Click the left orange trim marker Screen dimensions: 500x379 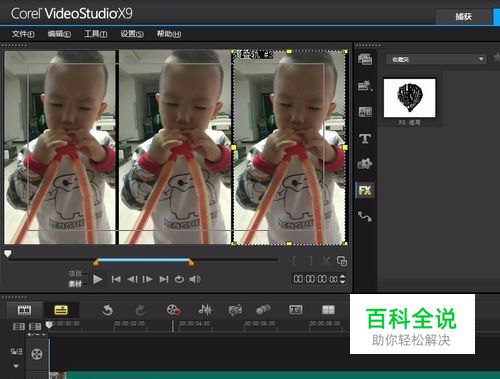96,263
